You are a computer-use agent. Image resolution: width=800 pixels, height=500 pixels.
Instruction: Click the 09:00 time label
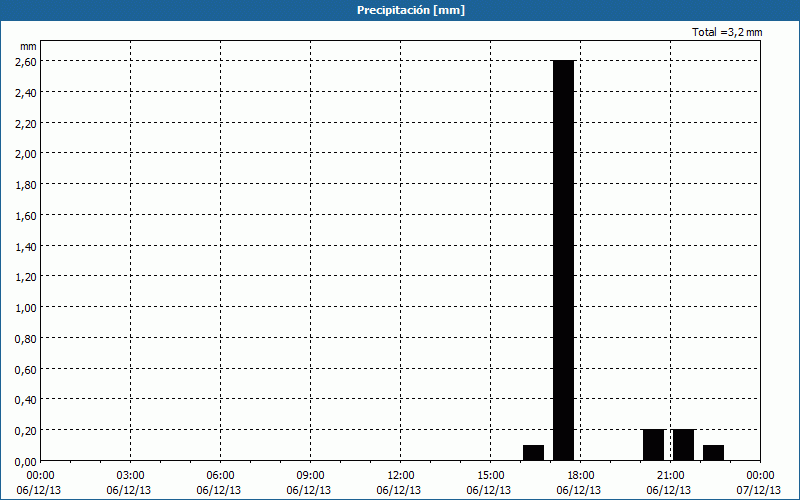pyautogui.click(x=311, y=476)
